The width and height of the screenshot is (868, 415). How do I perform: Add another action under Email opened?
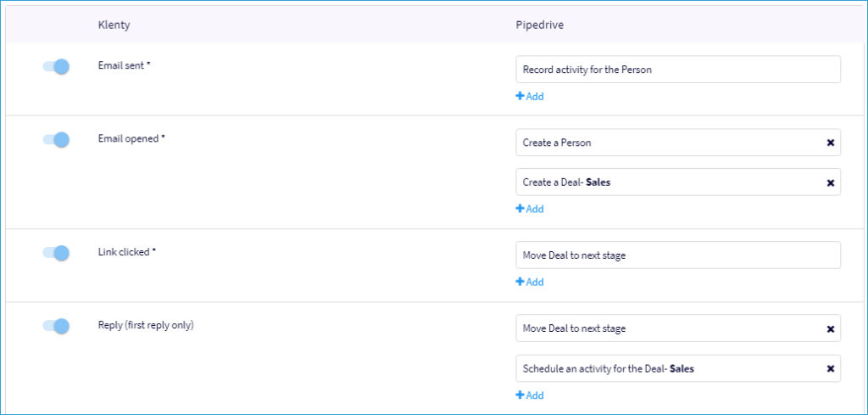click(x=530, y=209)
